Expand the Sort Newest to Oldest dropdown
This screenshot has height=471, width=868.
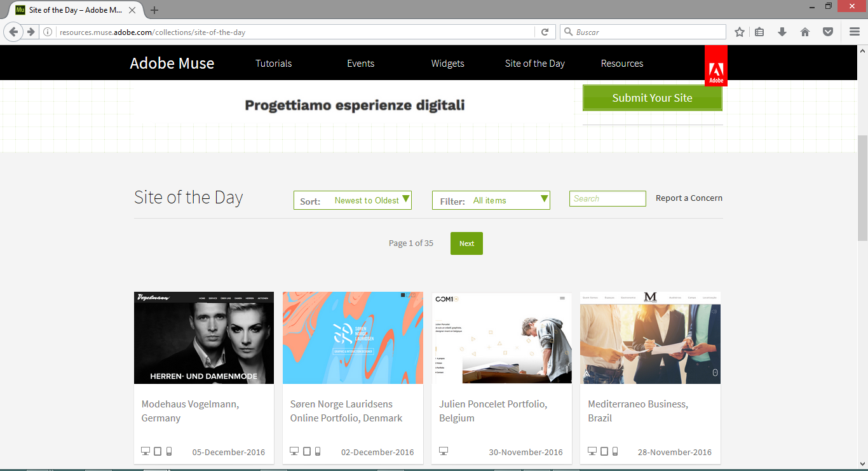click(x=353, y=200)
